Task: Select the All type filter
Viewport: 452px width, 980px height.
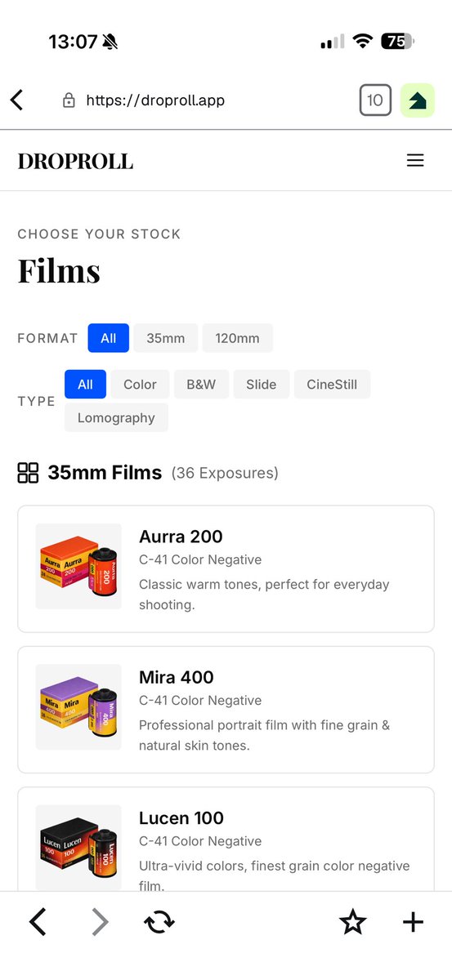Action: [85, 384]
